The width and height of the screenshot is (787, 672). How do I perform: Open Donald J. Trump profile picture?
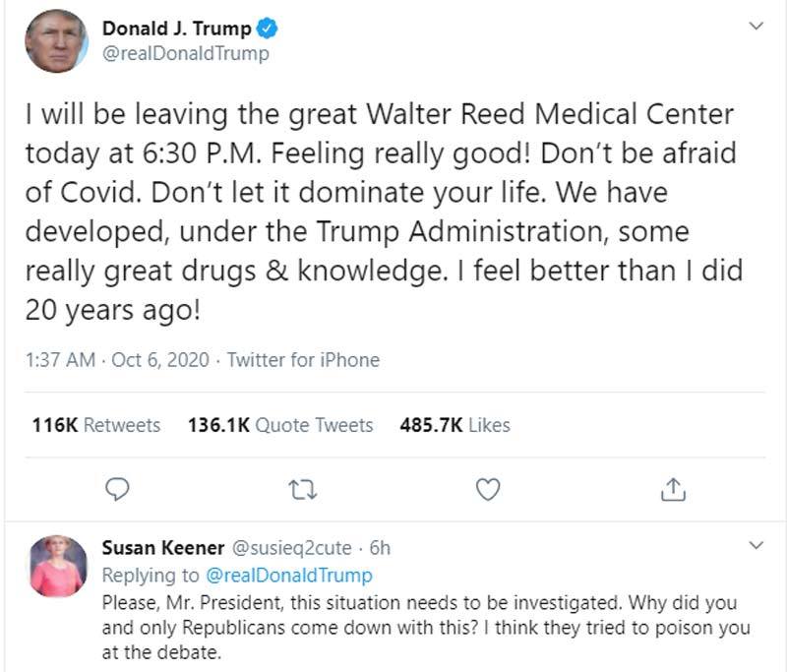point(57,41)
